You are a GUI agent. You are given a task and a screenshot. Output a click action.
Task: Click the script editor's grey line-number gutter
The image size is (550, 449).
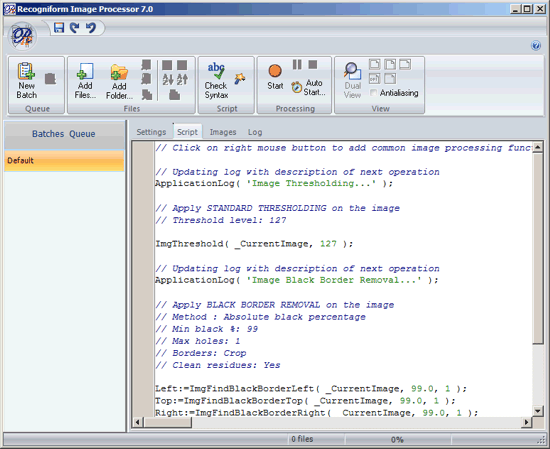pyautogui.click(x=143, y=279)
